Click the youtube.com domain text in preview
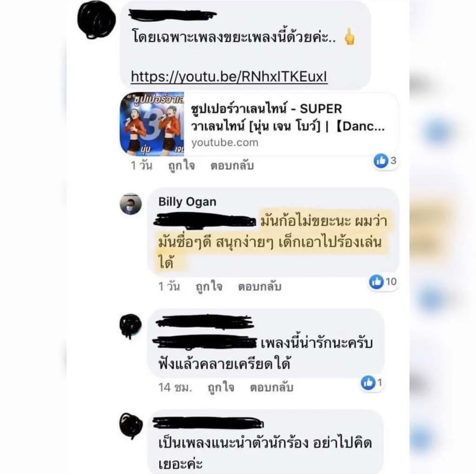 tap(225, 143)
